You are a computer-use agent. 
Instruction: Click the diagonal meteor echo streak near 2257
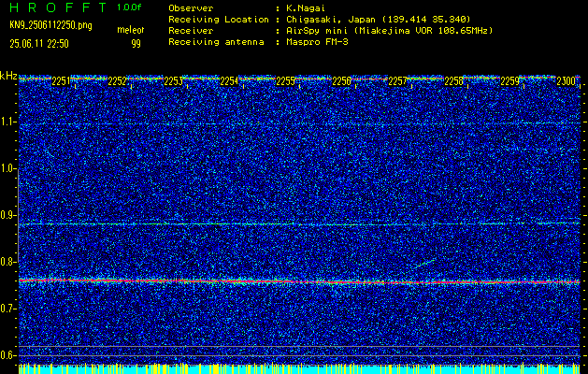point(425,264)
